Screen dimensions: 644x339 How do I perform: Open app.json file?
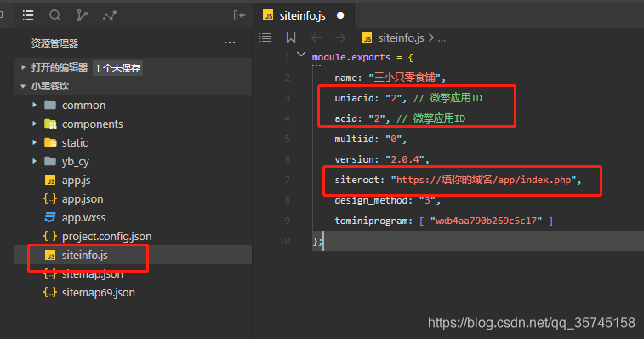[83, 199]
